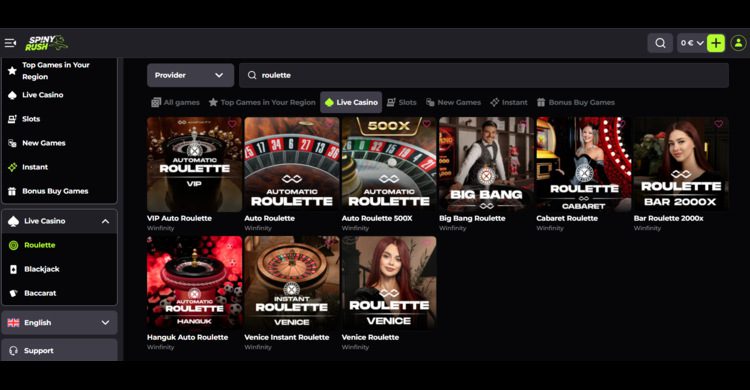Open VIP Auto Roulette game thumbnail
The width and height of the screenshot is (750, 390).
tap(195, 164)
